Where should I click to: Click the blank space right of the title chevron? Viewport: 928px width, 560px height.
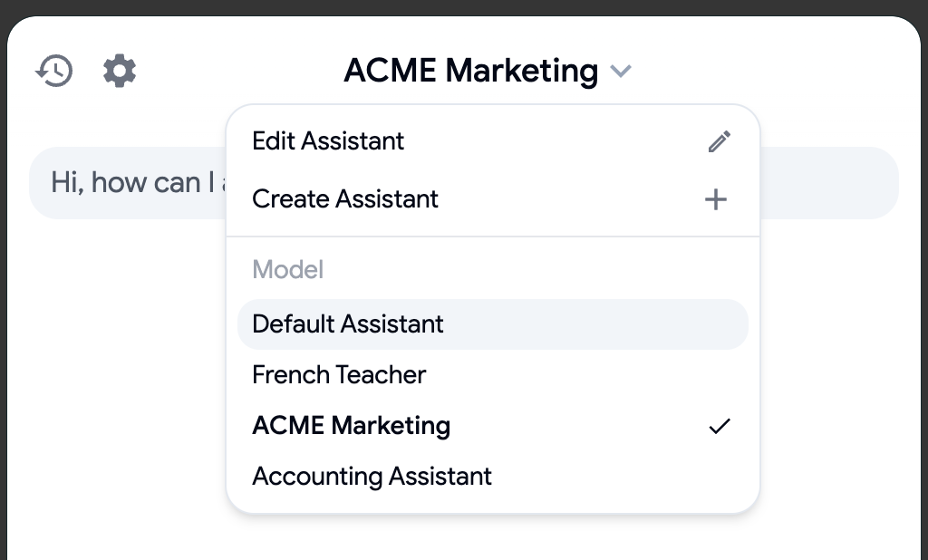pos(770,71)
